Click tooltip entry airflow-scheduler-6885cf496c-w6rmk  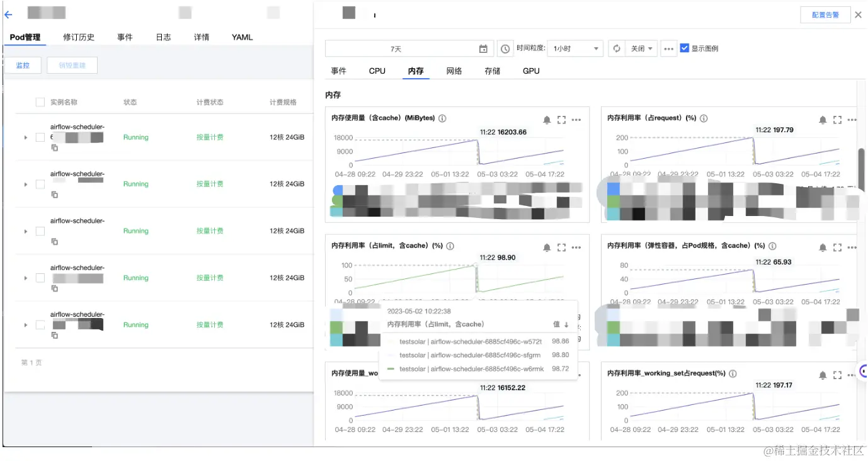coord(471,368)
